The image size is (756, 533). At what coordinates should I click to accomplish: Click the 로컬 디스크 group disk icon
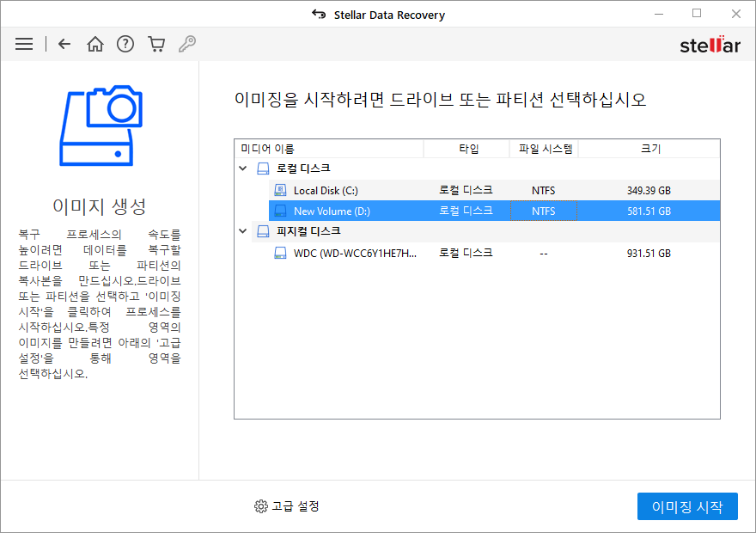263,168
